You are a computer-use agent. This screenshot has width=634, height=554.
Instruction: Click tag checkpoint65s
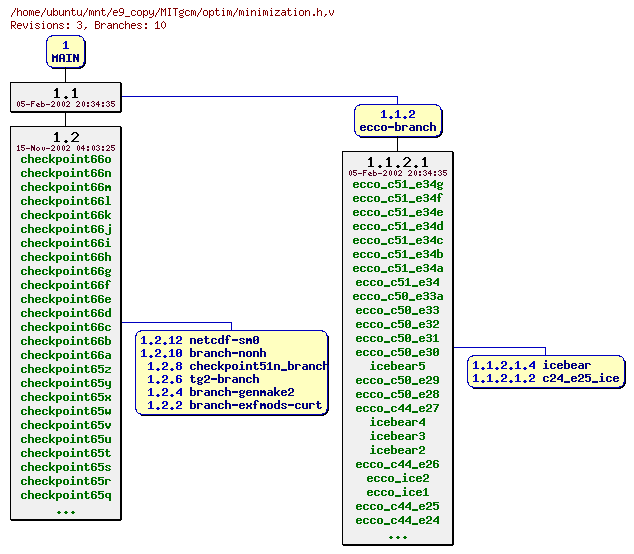pyautogui.click(x=66, y=467)
